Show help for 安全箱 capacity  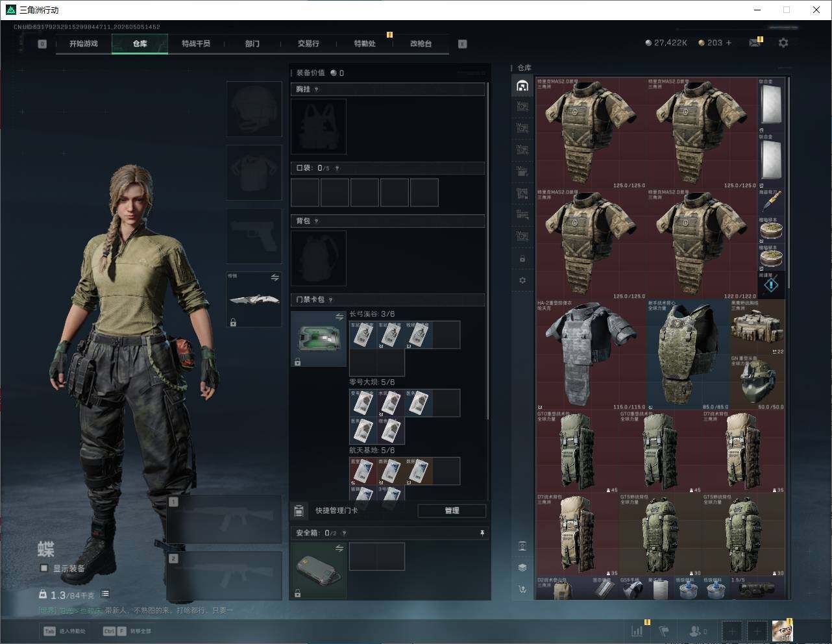point(344,533)
